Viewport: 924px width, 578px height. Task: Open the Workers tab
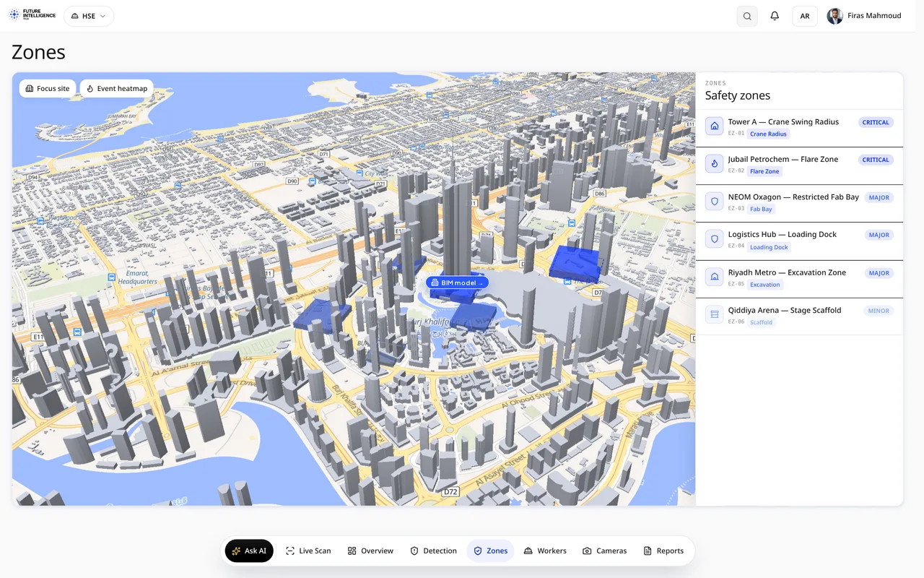[x=545, y=551]
